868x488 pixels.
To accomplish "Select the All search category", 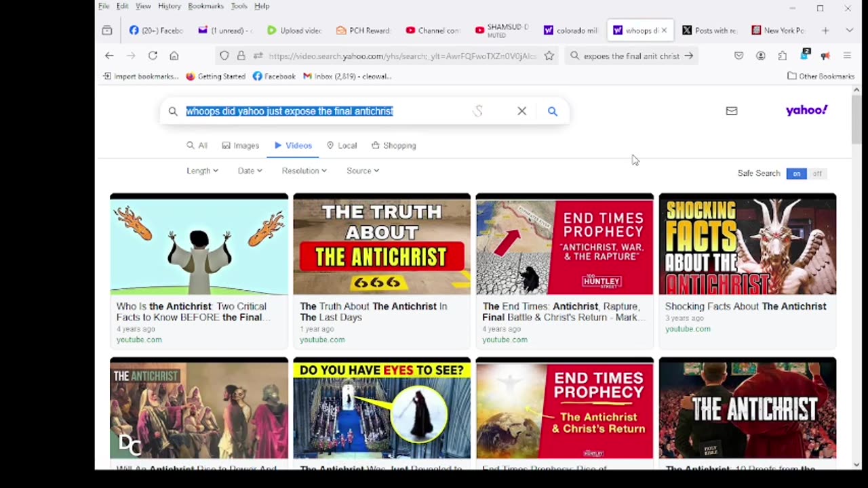I will 197,146.
